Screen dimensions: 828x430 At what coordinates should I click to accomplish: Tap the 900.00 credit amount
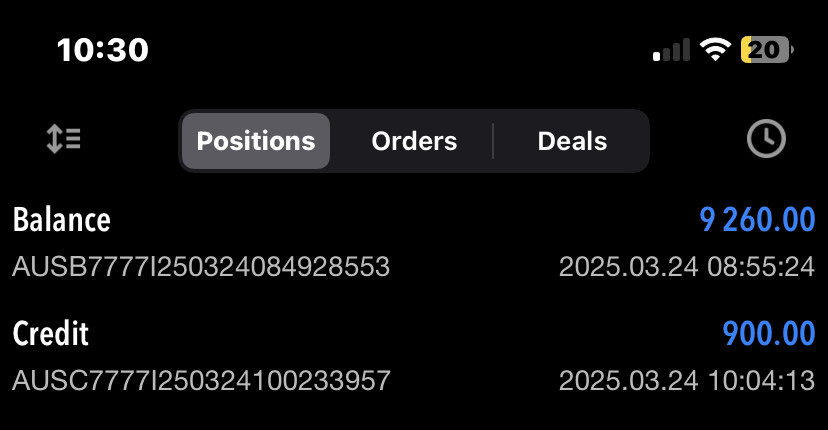[769, 334]
